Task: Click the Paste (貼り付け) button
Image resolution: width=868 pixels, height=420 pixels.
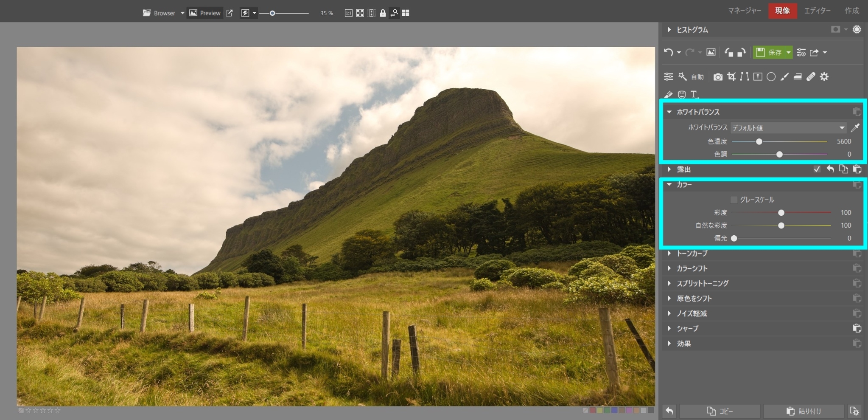Action: (804, 411)
